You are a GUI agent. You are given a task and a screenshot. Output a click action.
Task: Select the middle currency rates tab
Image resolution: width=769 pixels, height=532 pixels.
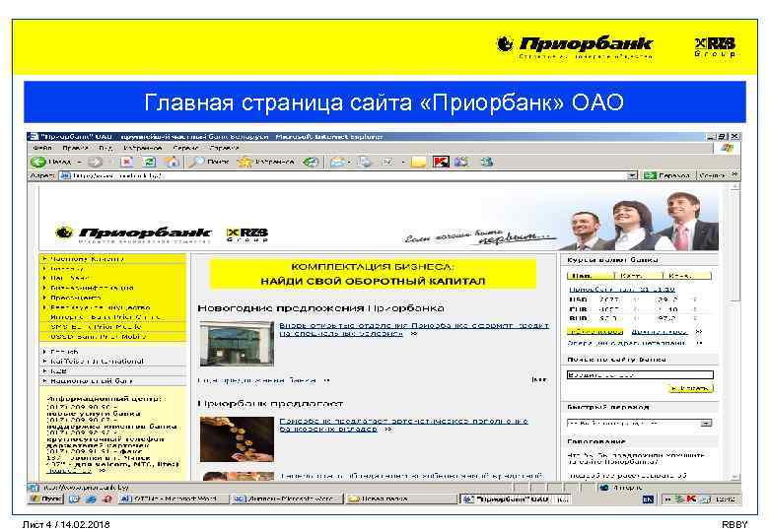tap(639, 276)
